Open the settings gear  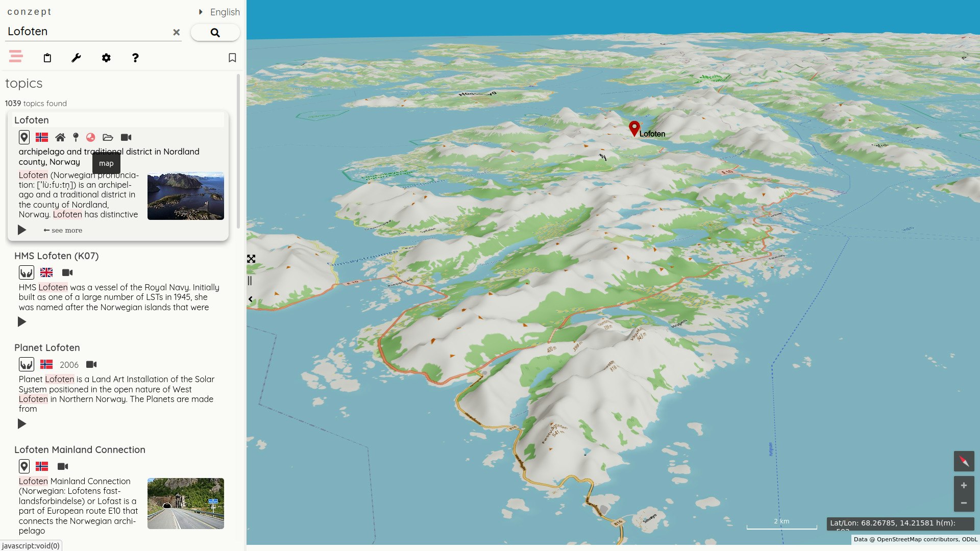pyautogui.click(x=106, y=58)
